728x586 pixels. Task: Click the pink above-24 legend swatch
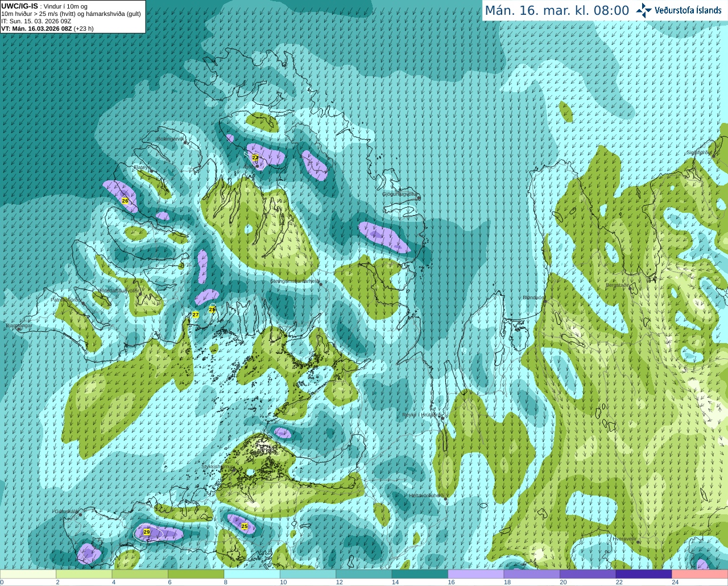coord(700,574)
